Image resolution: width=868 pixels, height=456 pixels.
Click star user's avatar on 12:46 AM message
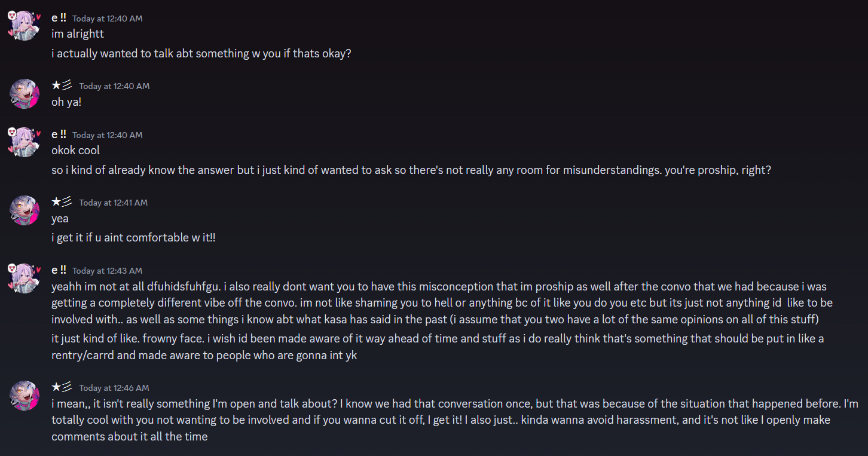(x=25, y=396)
